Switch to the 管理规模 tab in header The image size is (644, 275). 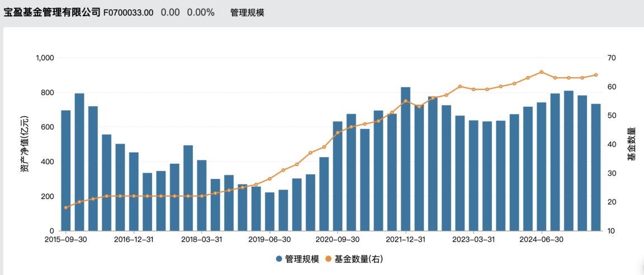(x=247, y=12)
